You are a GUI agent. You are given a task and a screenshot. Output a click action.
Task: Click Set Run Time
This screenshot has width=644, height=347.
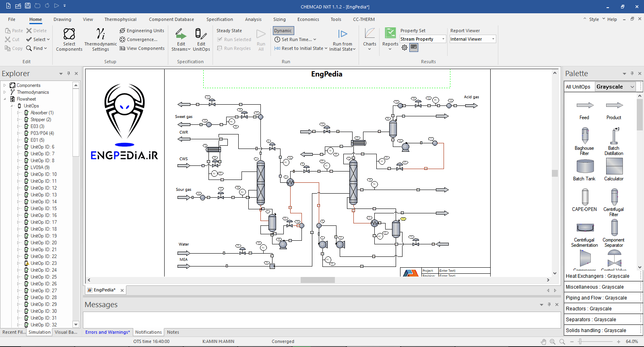[295, 39]
